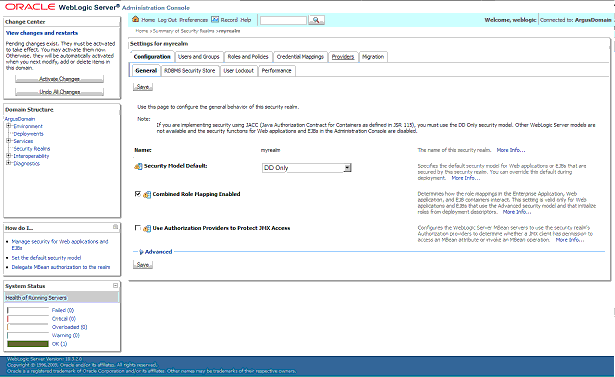Toggle Combined Role Mapping Enabled checkbox
Image resolution: width=615 pixels, height=377 pixels.
point(137,194)
